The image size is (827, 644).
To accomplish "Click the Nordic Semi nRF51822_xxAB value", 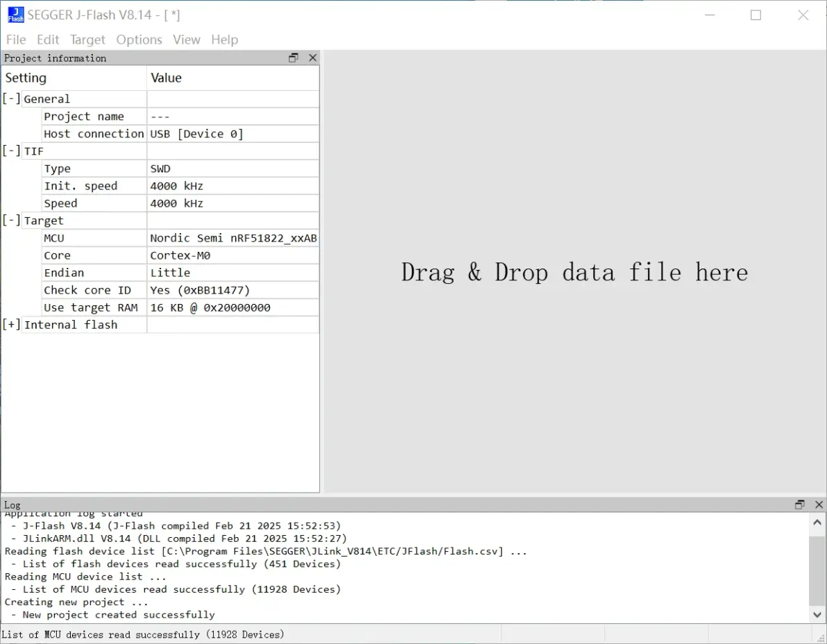I will (x=233, y=239).
